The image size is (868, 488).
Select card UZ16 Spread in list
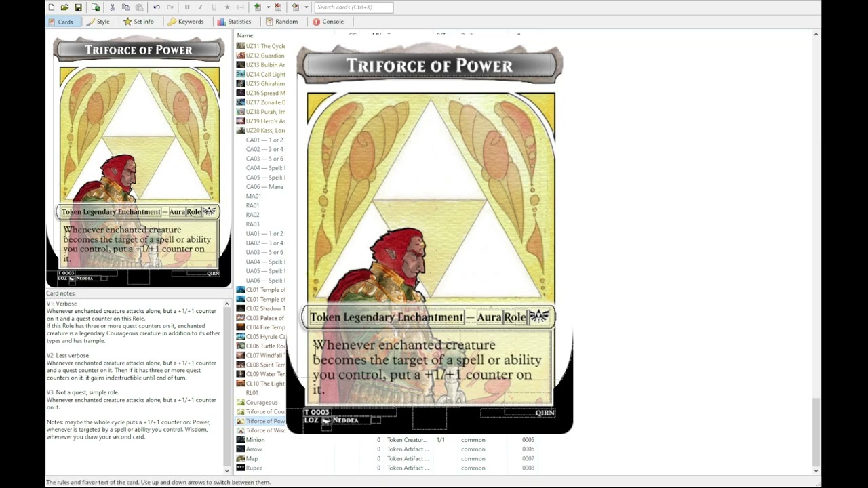[x=261, y=93]
